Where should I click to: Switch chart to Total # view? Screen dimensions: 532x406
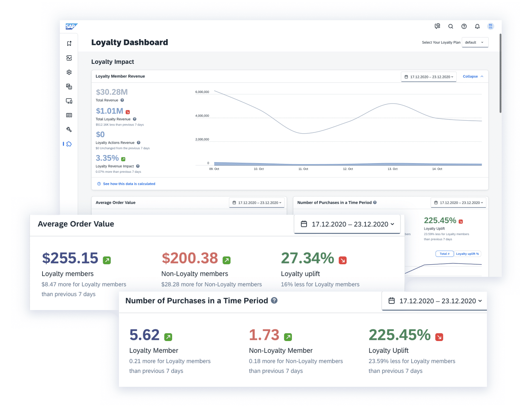(444, 254)
